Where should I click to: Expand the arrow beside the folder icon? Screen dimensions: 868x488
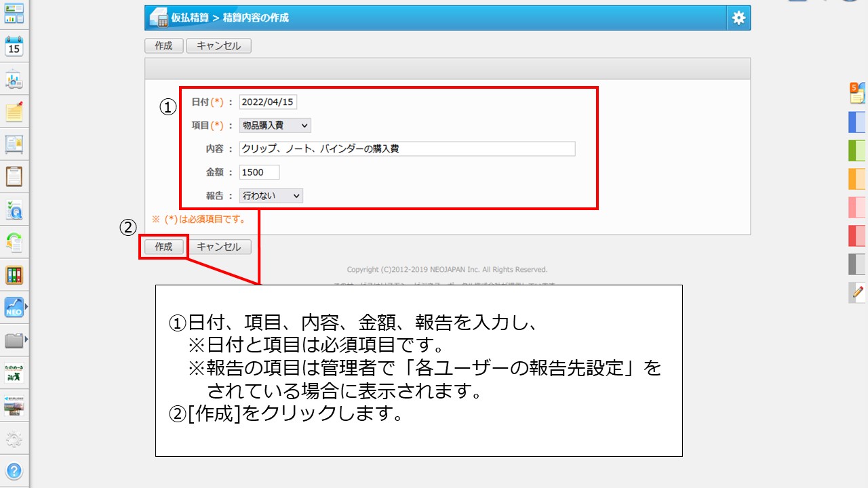pos(26,340)
